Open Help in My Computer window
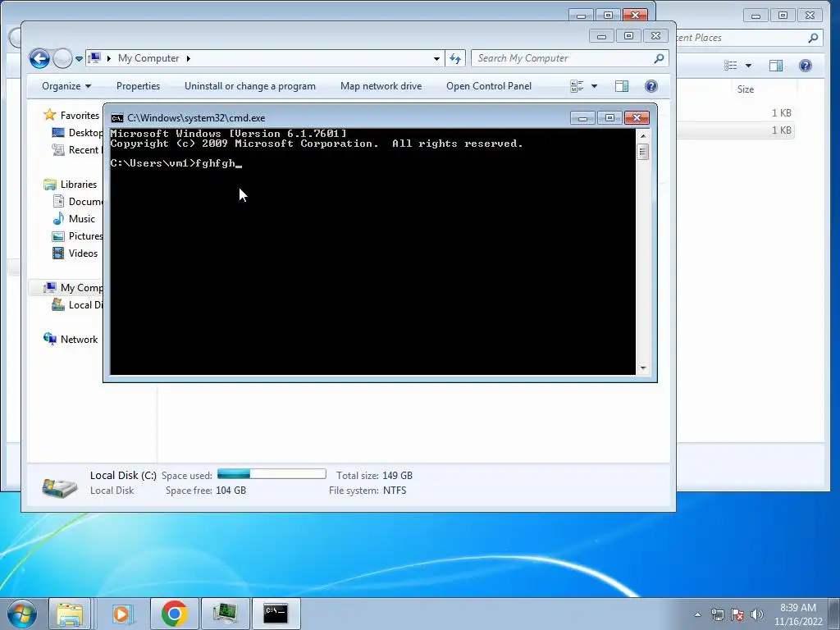The width and height of the screenshot is (840, 630). coord(651,86)
